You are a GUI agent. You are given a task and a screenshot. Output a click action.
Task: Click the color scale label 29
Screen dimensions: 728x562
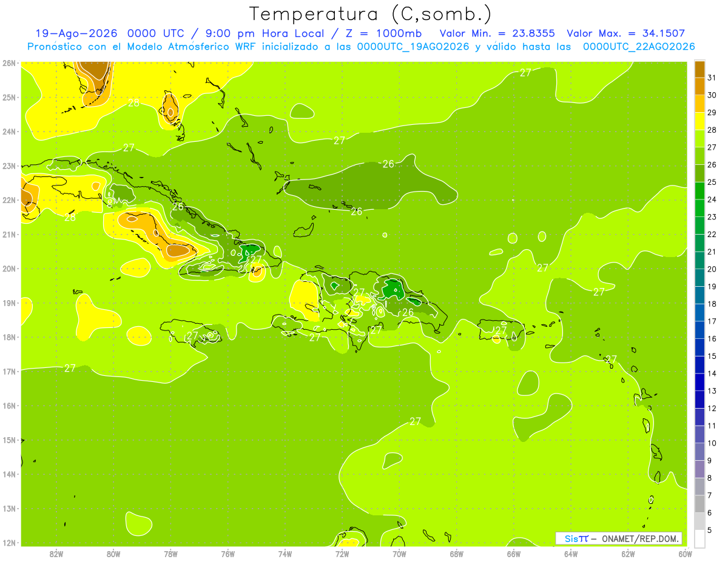pos(712,112)
